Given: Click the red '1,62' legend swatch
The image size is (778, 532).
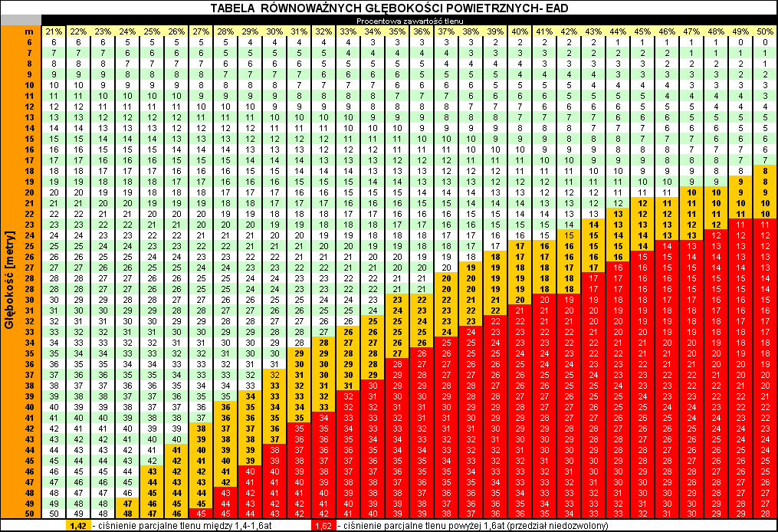Looking at the screenshot, I should tap(324, 526).
